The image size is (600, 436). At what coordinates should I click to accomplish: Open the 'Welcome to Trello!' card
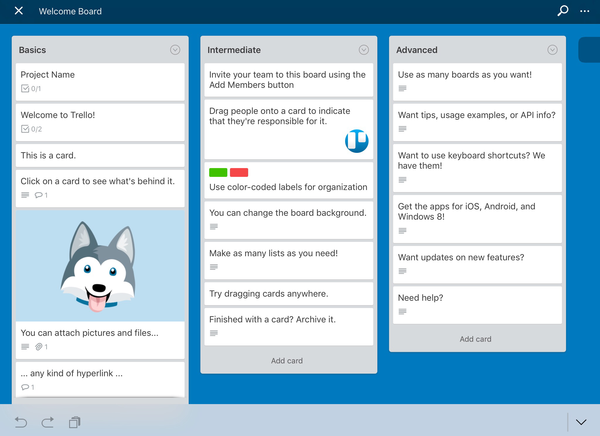(100, 122)
